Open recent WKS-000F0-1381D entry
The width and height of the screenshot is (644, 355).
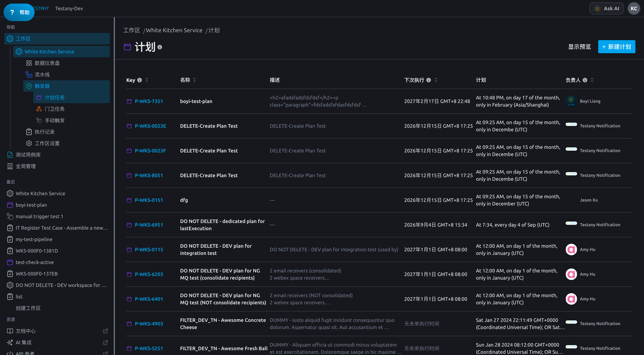57,251
